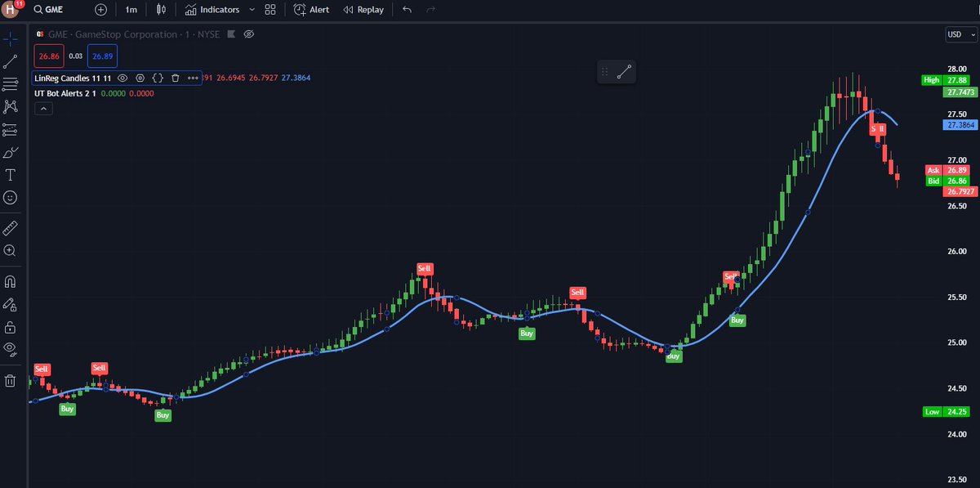Hide the LinReg Candles indicator
The image size is (980, 488).
click(122, 78)
